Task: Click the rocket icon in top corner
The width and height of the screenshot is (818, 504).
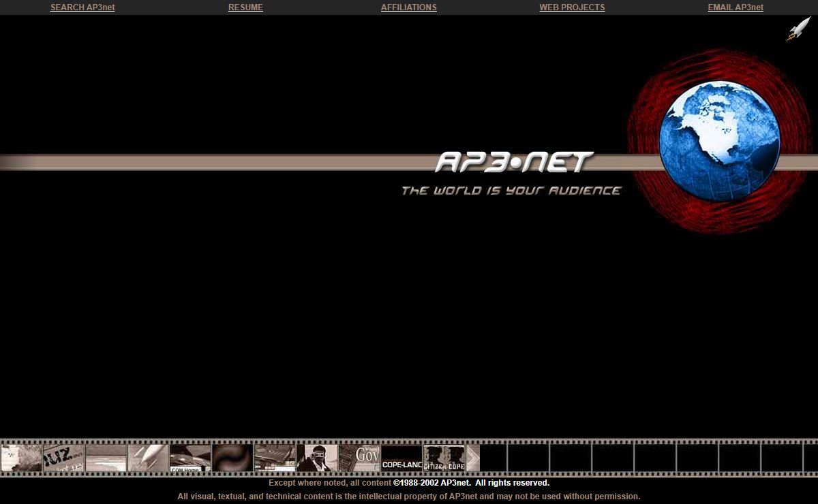Action: (798, 29)
